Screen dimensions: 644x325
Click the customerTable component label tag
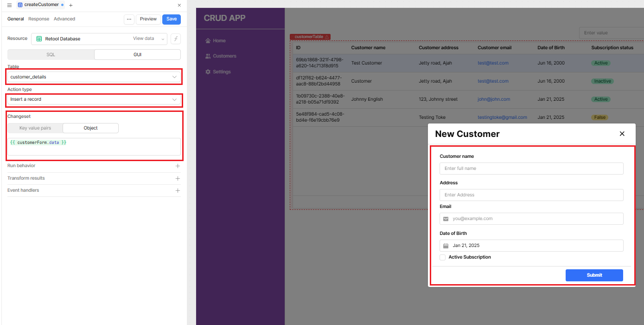(310, 37)
